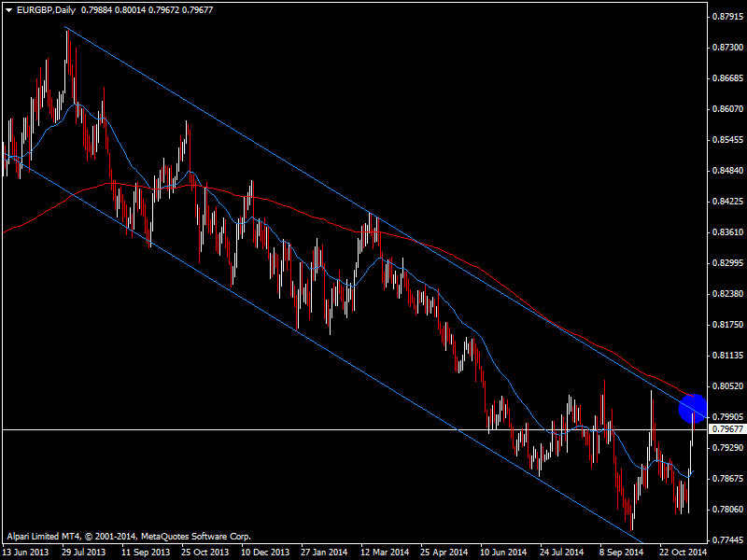Click price axis label 0.77445

pos(727,540)
